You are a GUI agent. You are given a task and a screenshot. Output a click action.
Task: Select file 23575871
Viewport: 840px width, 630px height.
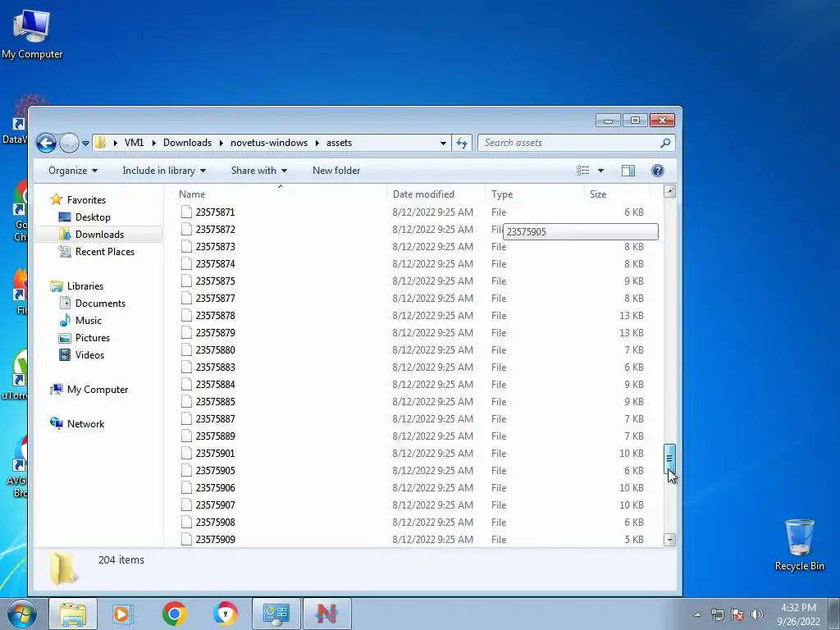pos(215,212)
